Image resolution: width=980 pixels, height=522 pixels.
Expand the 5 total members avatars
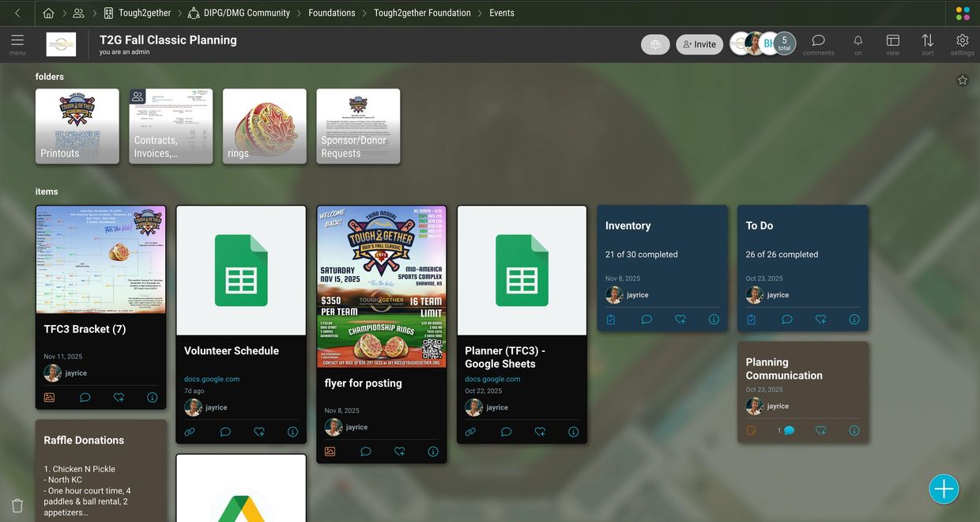[783, 43]
